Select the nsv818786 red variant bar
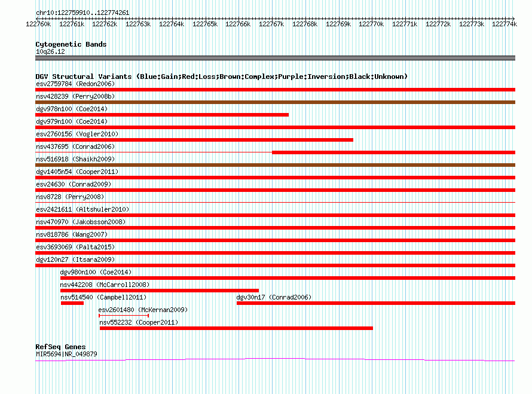 275,240
